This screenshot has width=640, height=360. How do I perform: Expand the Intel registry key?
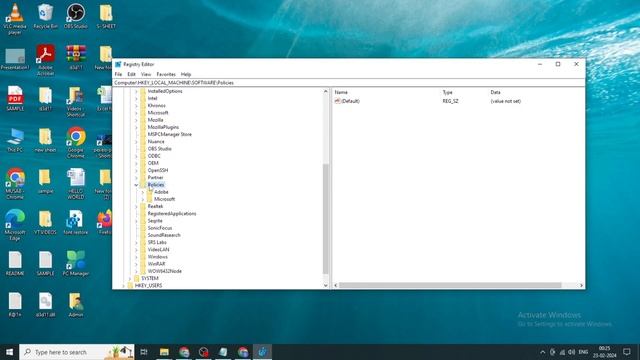coord(136,98)
